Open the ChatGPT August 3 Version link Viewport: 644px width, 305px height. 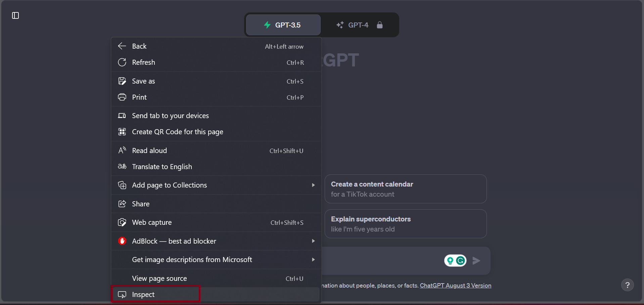(455, 286)
